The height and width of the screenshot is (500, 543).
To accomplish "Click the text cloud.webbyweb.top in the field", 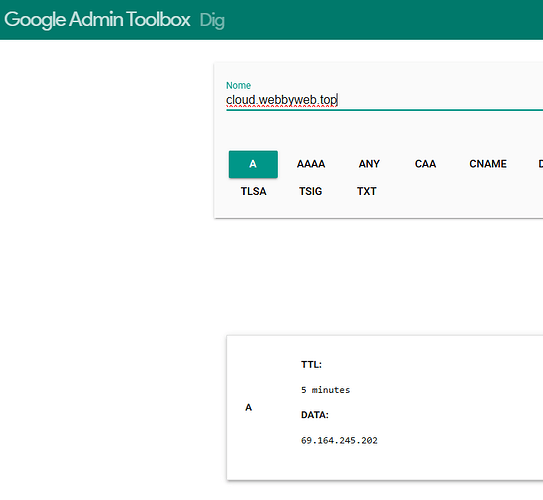I will 282,100.
